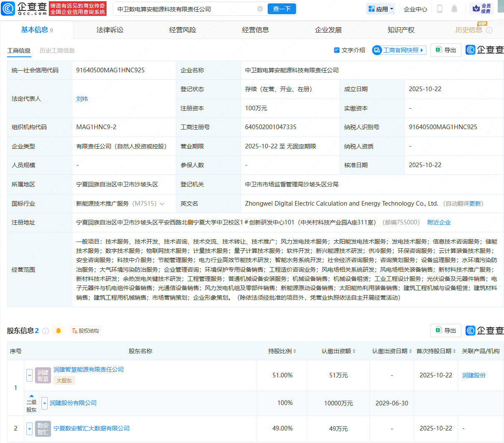Click the 附近企业 link
504x443 pixels.
pos(439,223)
